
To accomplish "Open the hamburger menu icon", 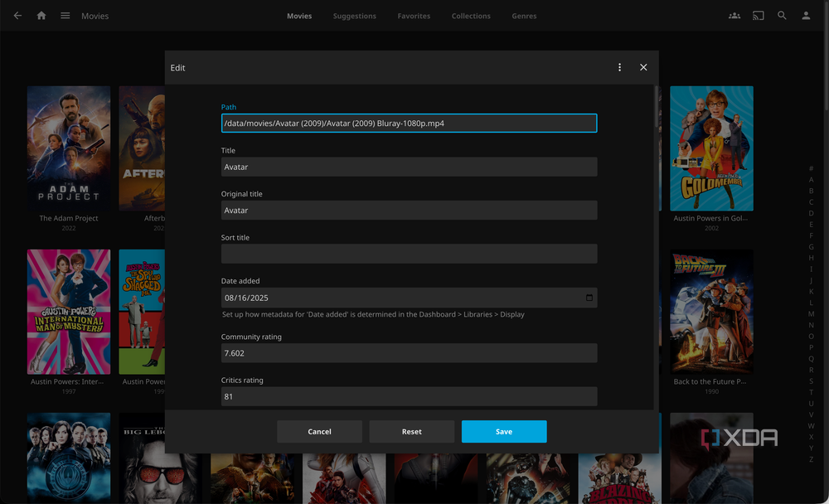I will click(x=65, y=16).
